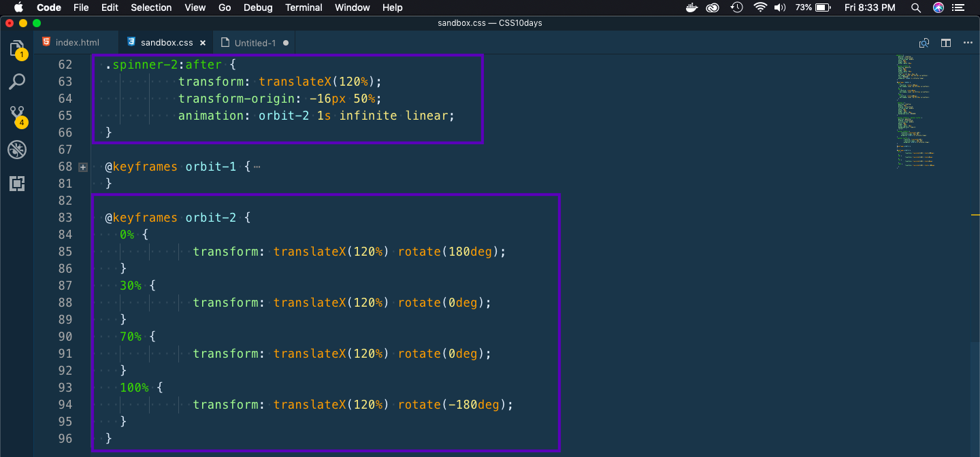
Task: Click line number 96 in the gutter
Action: point(65,439)
